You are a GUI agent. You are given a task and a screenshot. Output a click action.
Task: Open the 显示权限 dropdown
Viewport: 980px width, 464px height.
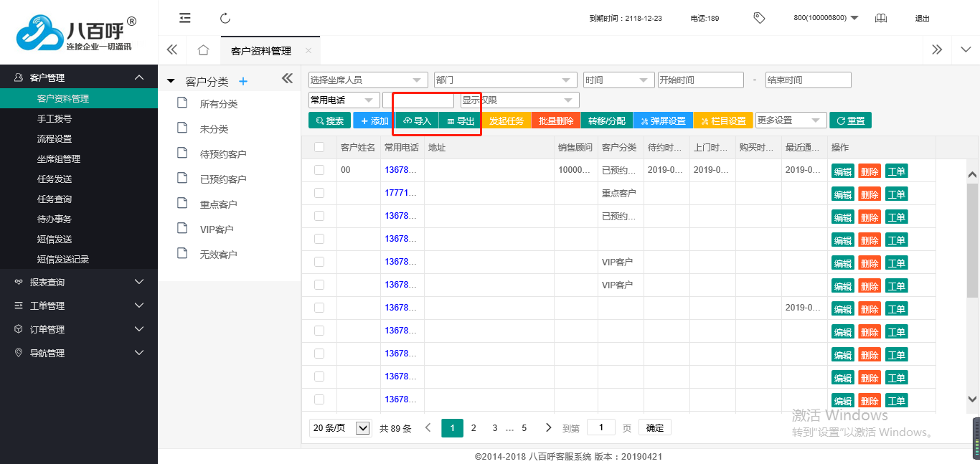[x=519, y=100]
